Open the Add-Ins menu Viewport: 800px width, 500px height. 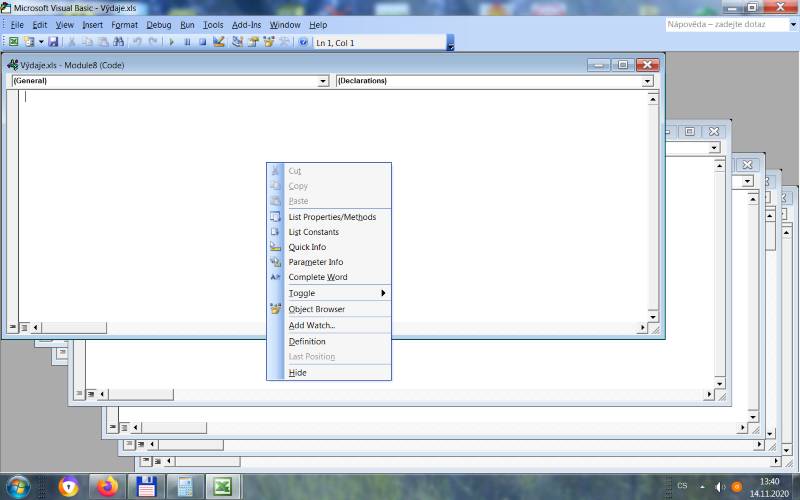246,24
